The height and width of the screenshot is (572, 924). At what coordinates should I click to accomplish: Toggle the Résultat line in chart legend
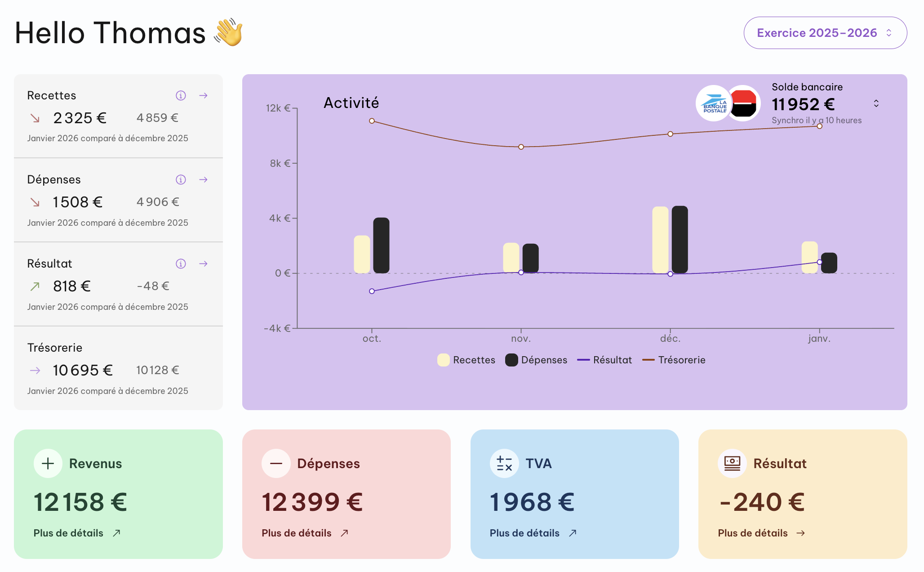605,360
